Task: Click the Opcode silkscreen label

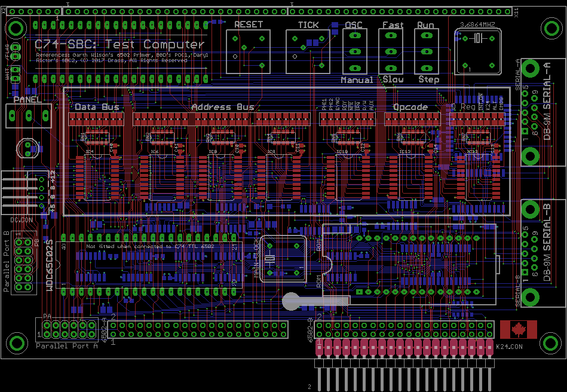Action: [x=410, y=107]
